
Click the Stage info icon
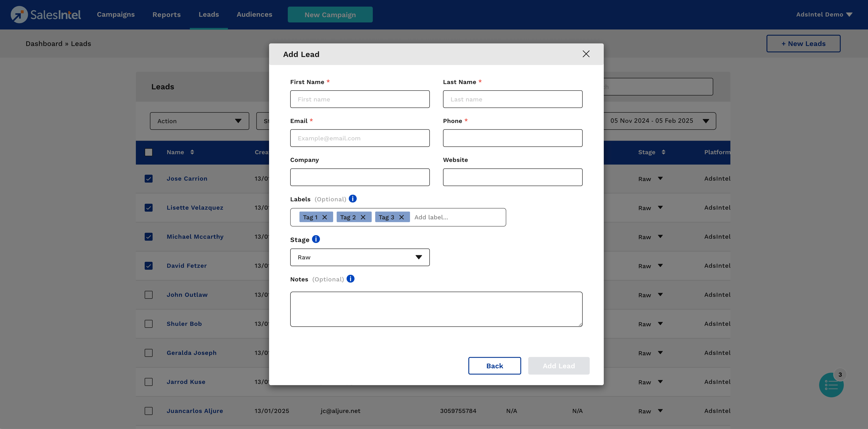click(x=316, y=239)
